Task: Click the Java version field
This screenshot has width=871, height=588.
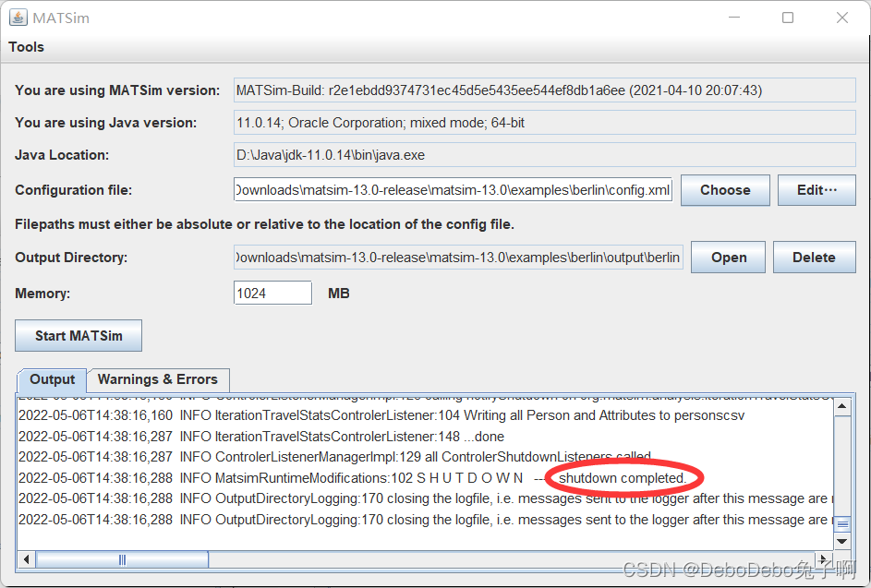Action: (544, 123)
